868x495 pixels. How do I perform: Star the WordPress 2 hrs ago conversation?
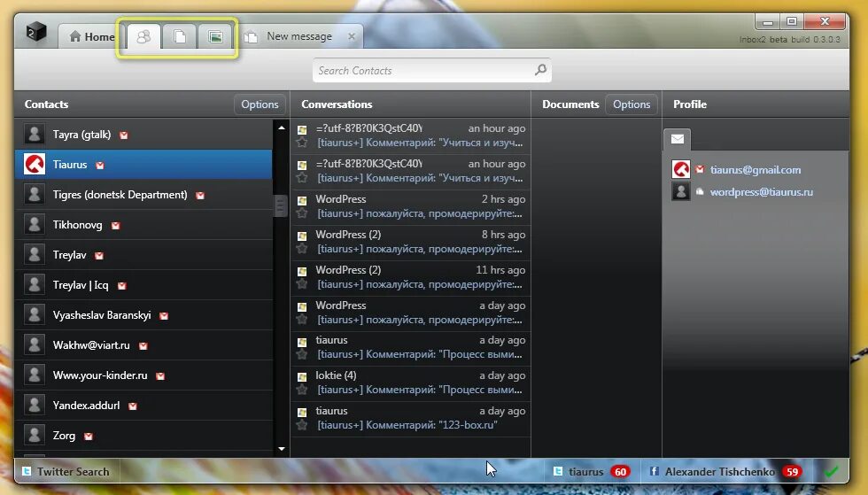click(302, 213)
